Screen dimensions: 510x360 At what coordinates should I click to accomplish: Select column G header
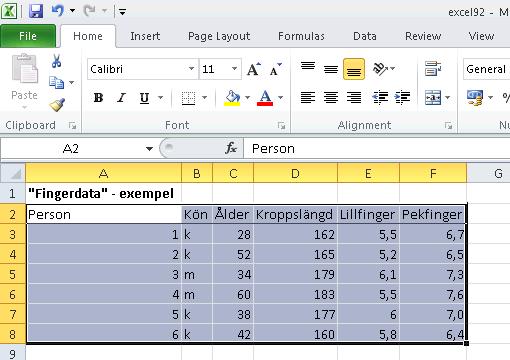tap(489, 173)
